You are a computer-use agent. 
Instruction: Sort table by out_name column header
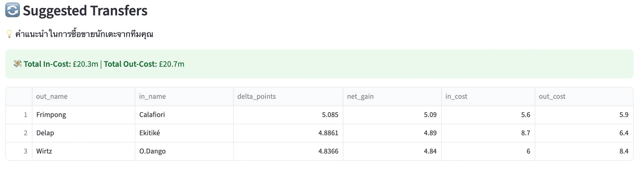pyautogui.click(x=84, y=96)
